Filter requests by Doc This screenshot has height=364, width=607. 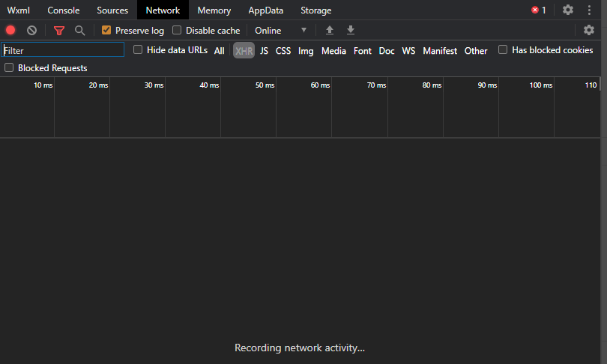[387, 51]
